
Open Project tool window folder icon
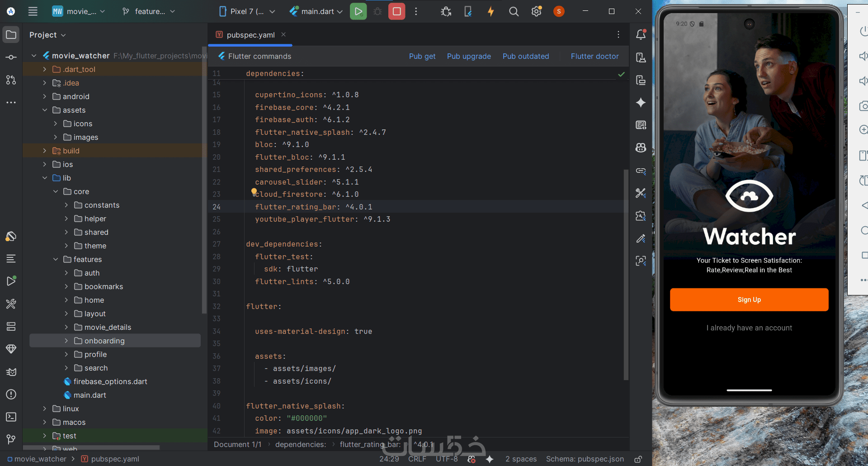point(11,35)
